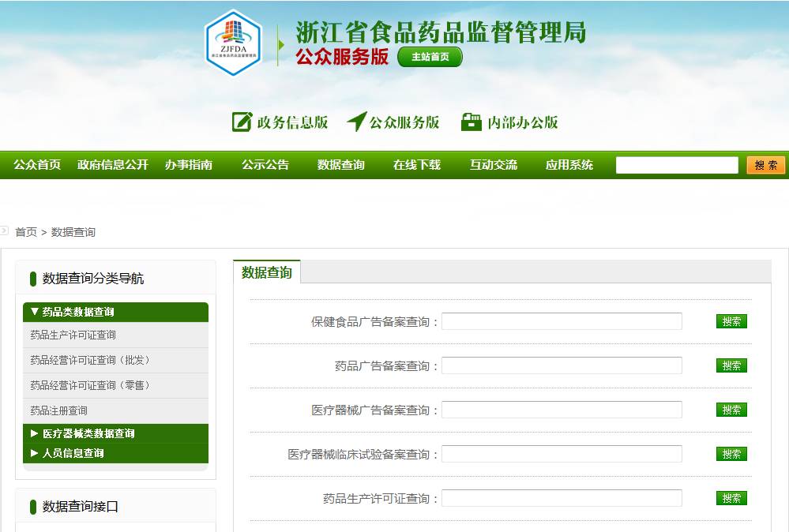Click 搜索 for 医疗器械广告备案查询

(731, 410)
